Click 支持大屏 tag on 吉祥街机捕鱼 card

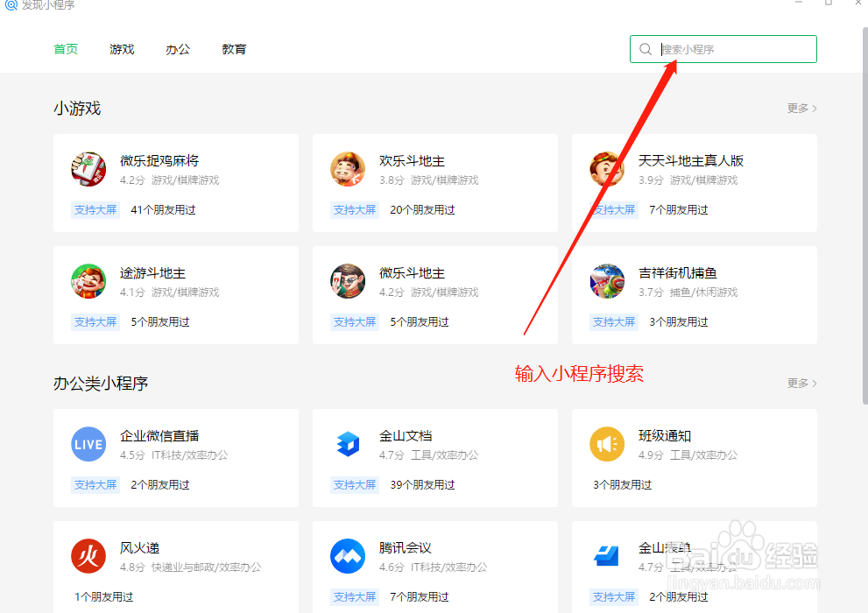click(x=613, y=322)
